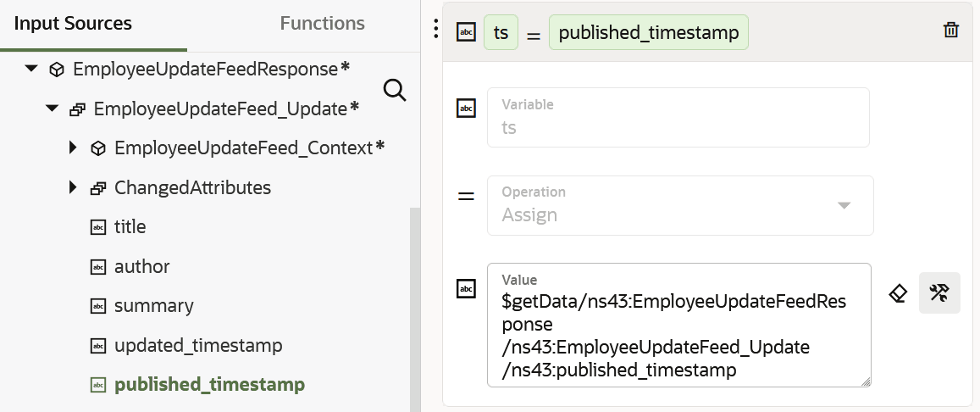Select the Input Sources tab
Image resolution: width=980 pixels, height=412 pixels.
73,24
